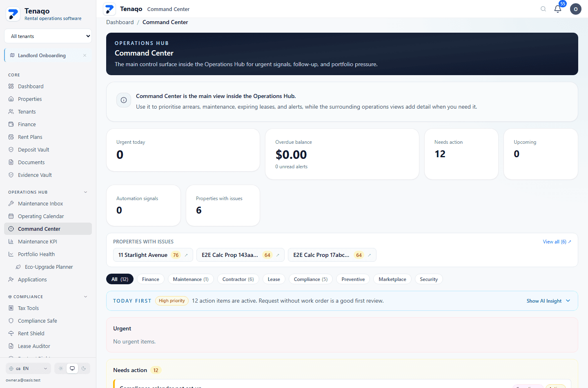Open the Overdue balance card
The height and width of the screenshot is (388, 588).
342,154
